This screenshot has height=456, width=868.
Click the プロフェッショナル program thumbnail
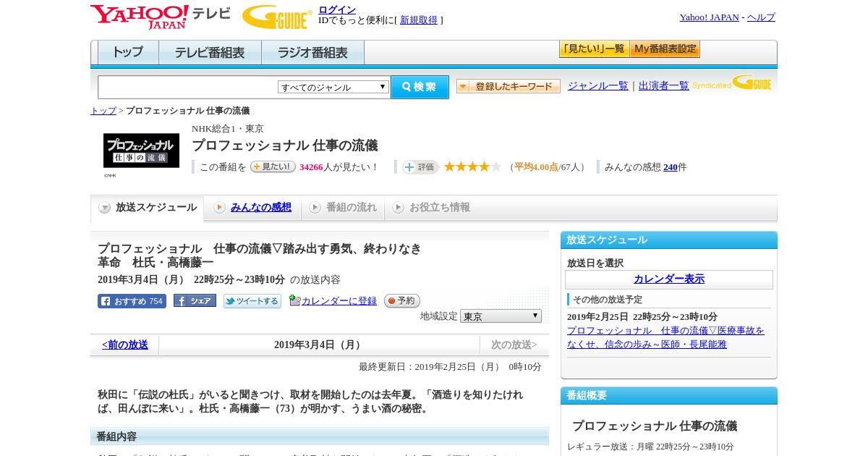tap(141, 151)
